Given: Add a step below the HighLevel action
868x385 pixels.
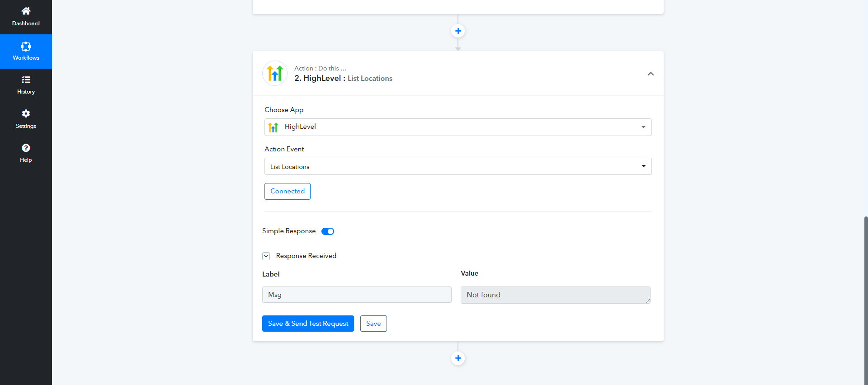Looking at the screenshot, I should tap(458, 358).
